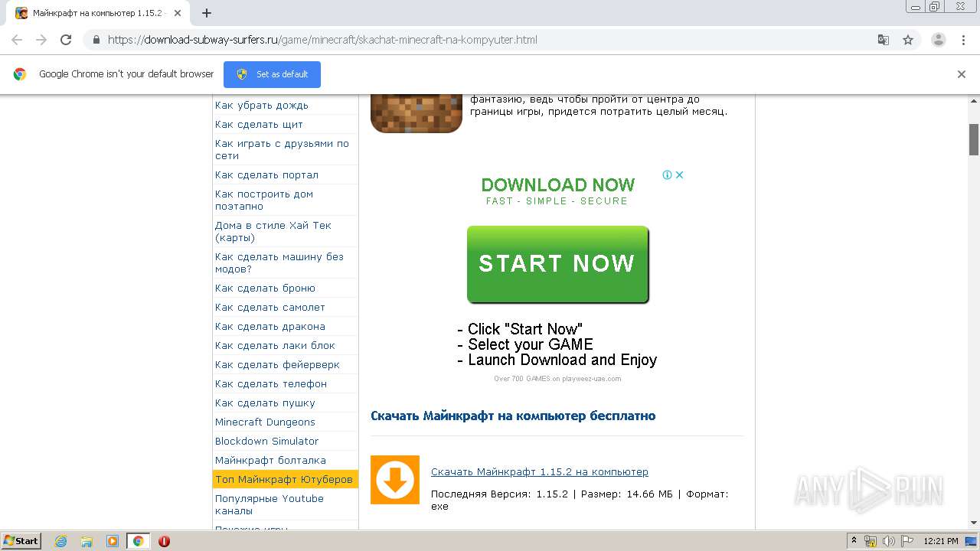Dismiss the default browser notification bar
The image size is (980, 551).
(x=962, y=74)
